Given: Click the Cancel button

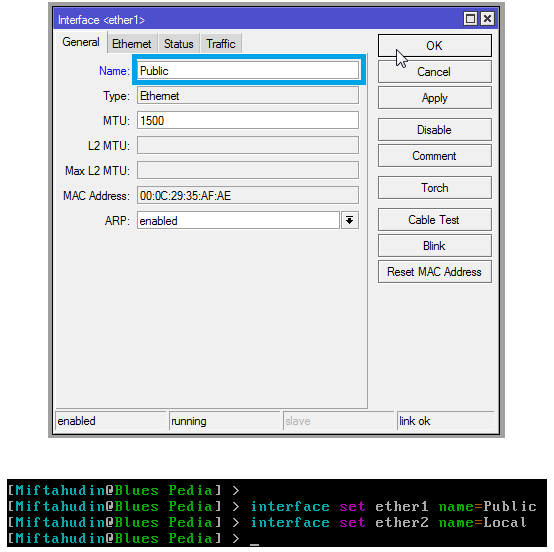Looking at the screenshot, I should 435,72.
